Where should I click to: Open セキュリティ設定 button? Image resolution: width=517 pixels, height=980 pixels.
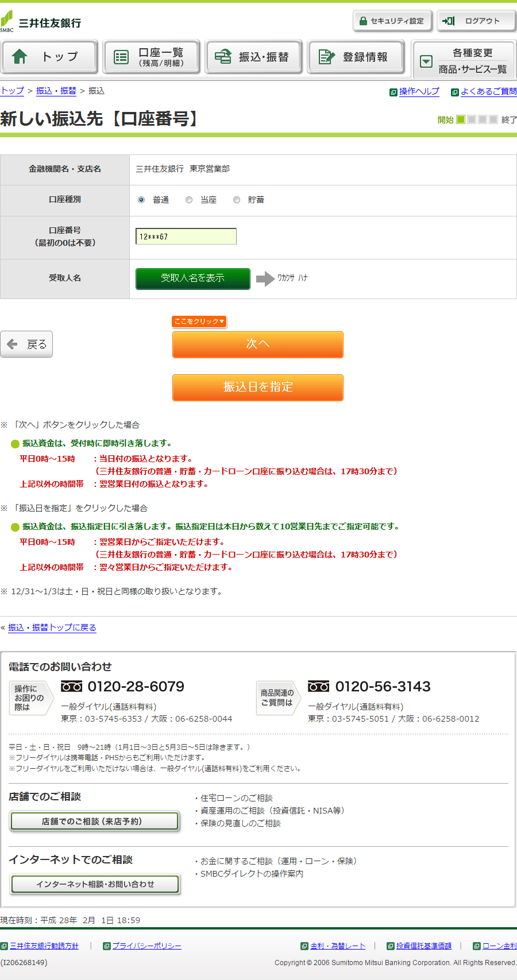click(392, 21)
